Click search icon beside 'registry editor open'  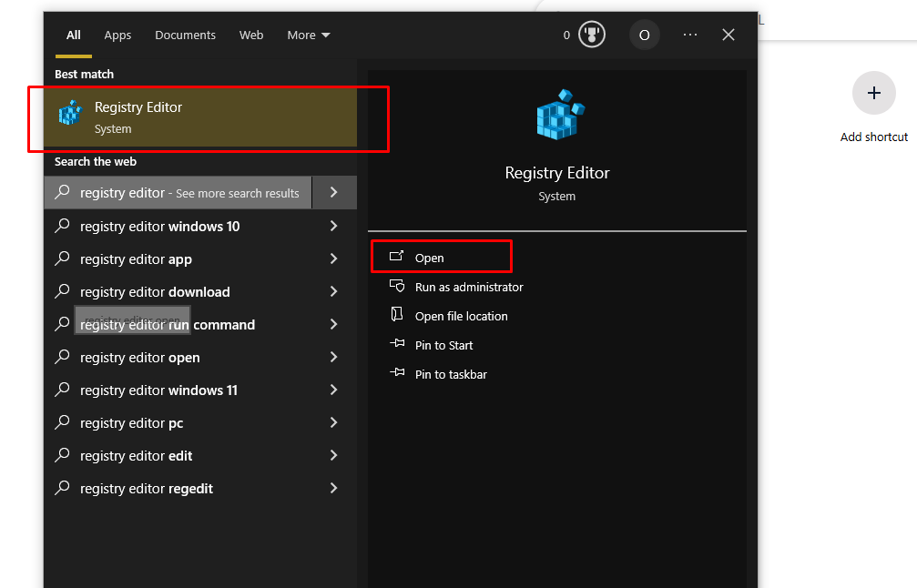click(x=62, y=357)
